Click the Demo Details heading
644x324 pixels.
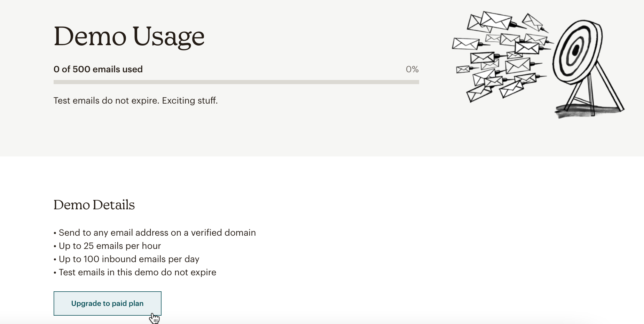[94, 205]
